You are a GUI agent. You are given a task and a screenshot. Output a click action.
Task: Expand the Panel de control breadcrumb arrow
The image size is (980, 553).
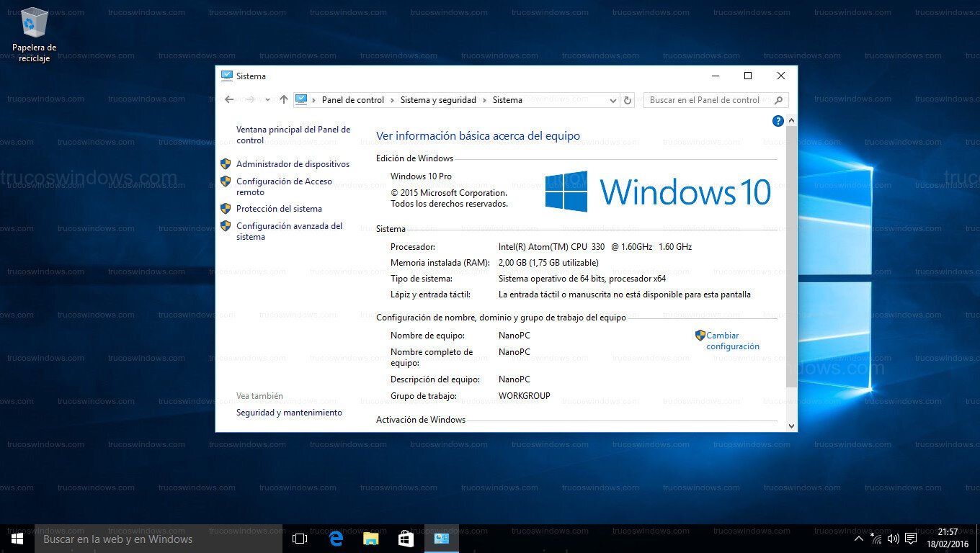pos(391,100)
